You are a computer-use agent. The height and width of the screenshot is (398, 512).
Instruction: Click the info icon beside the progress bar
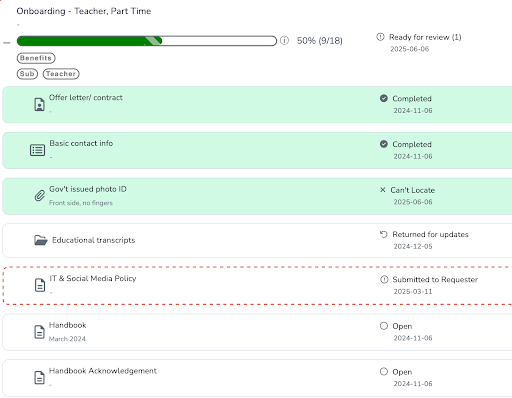coord(284,41)
